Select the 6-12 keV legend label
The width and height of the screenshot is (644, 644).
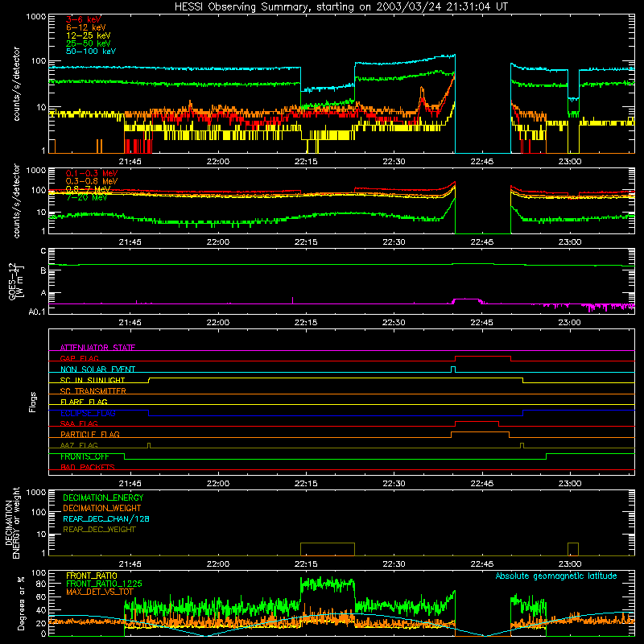[x=86, y=27]
